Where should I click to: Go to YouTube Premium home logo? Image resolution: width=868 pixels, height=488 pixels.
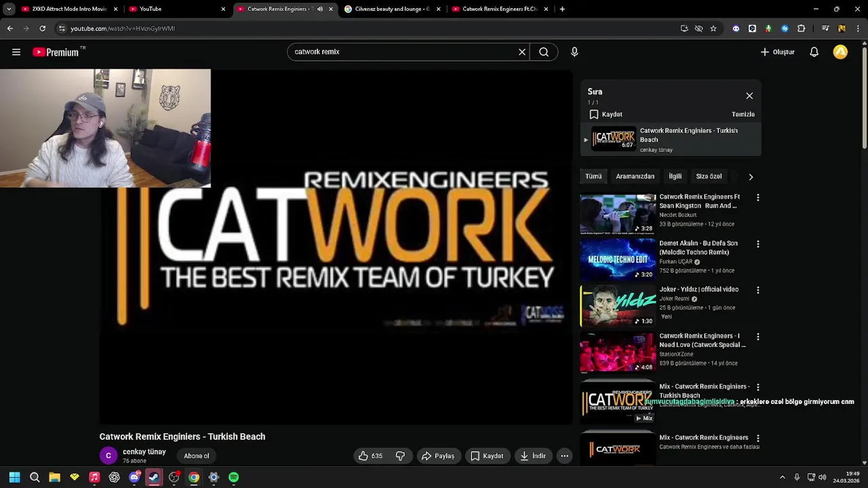(x=59, y=52)
